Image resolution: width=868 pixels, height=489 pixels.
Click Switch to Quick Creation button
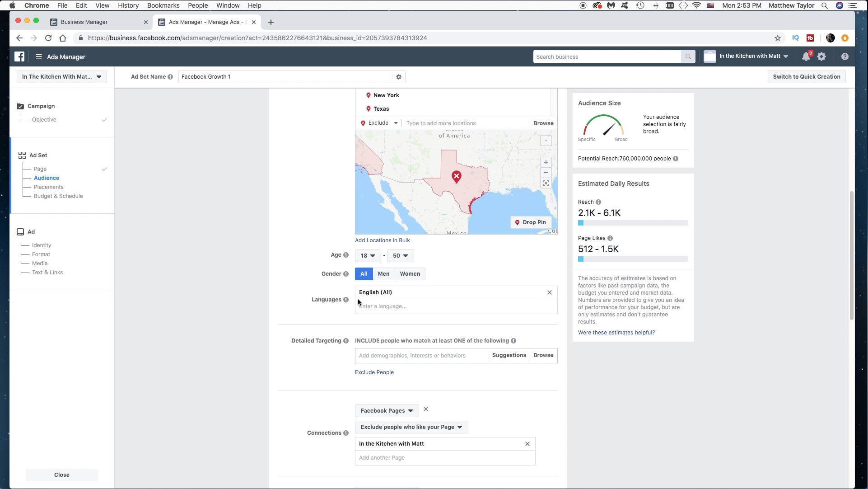(x=807, y=77)
